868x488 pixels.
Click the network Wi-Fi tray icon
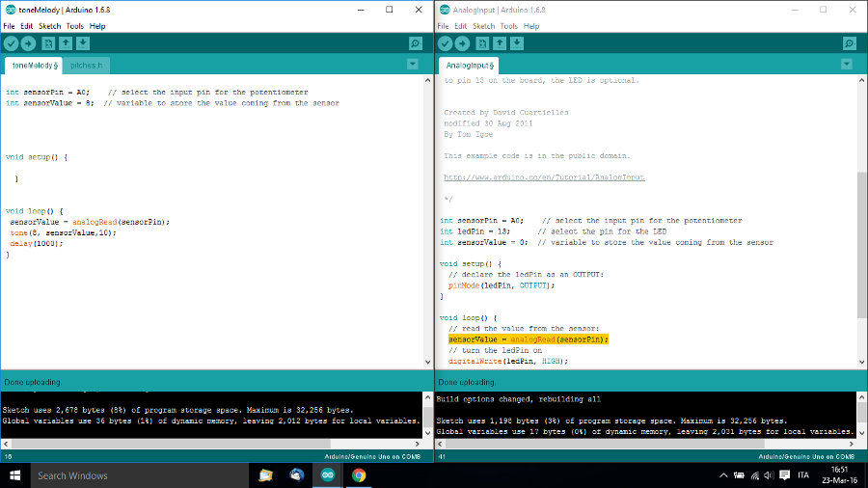[754, 475]
